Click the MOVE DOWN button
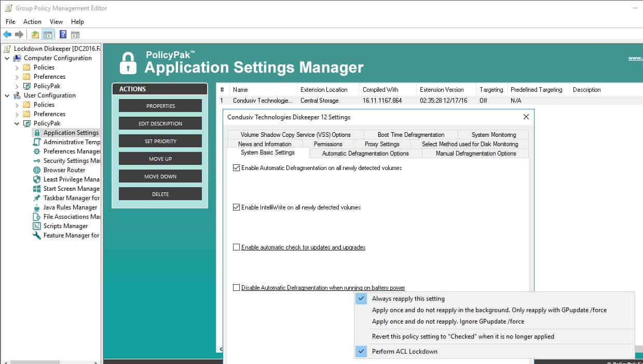Screen dimensions: 643x364 (160, 176)
